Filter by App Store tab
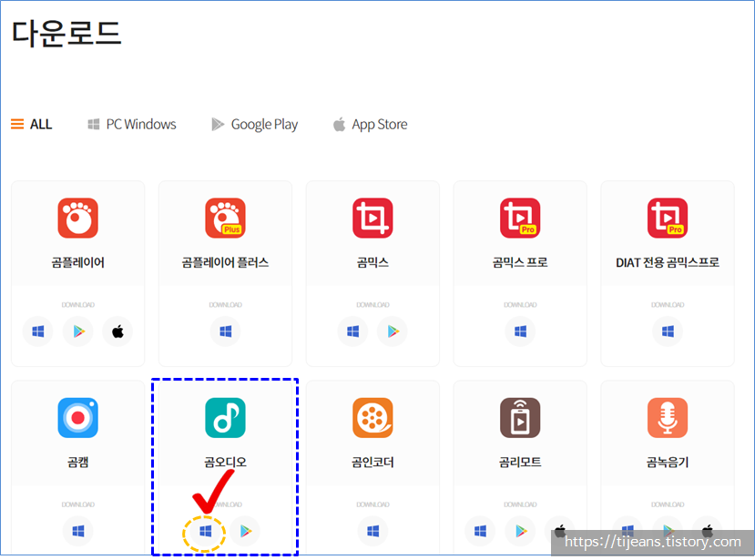Viewport: 755px width, 560px height. click(370, 124)
